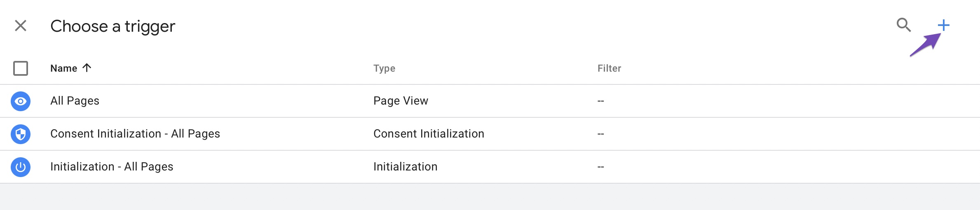980x210 pixels.
Task: Choose Consent Initialization - All Pages trigger
Action: point(490,134)
